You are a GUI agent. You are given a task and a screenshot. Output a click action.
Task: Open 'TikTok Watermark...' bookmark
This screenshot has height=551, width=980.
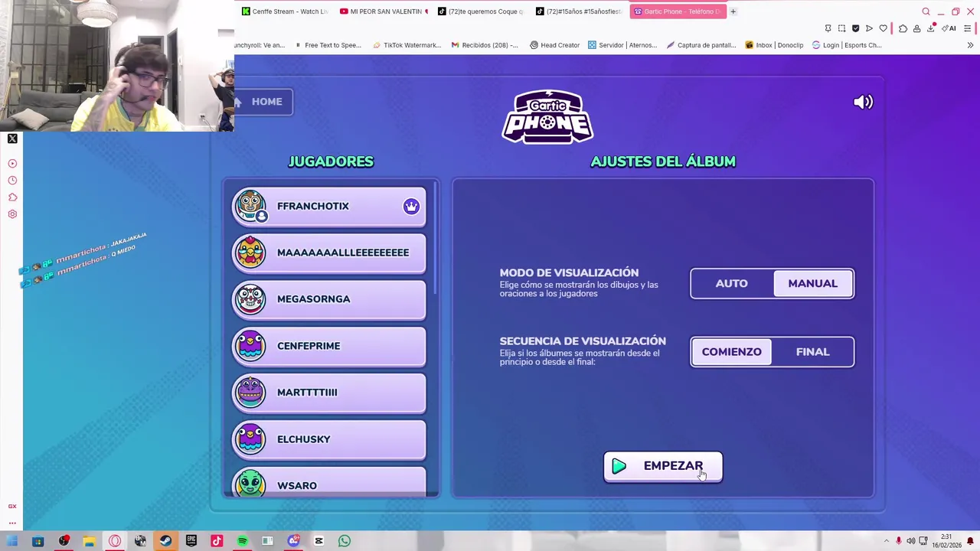point(407,45)
